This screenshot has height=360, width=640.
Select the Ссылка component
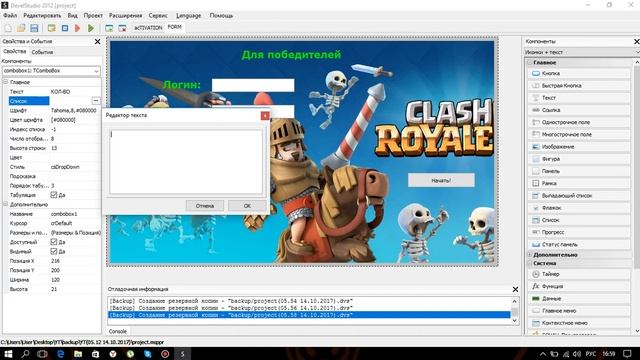point(580,110)
